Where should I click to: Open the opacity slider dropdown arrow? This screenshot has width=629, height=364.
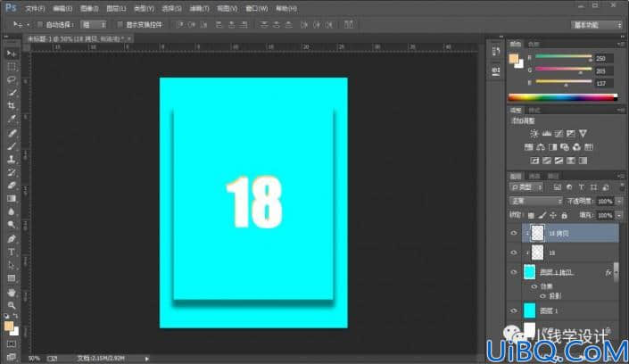[x=619, y=201]
